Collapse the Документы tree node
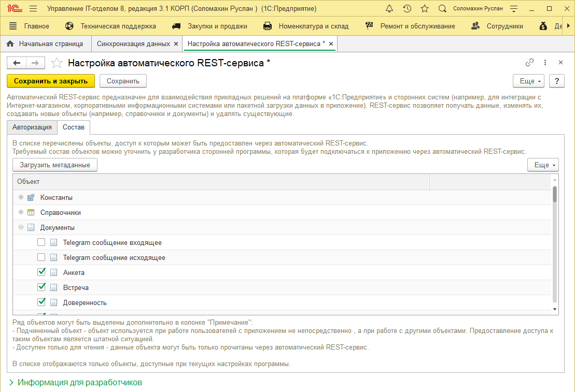The width and height of the screenshot is (575, 392). (x=21, y=227)
